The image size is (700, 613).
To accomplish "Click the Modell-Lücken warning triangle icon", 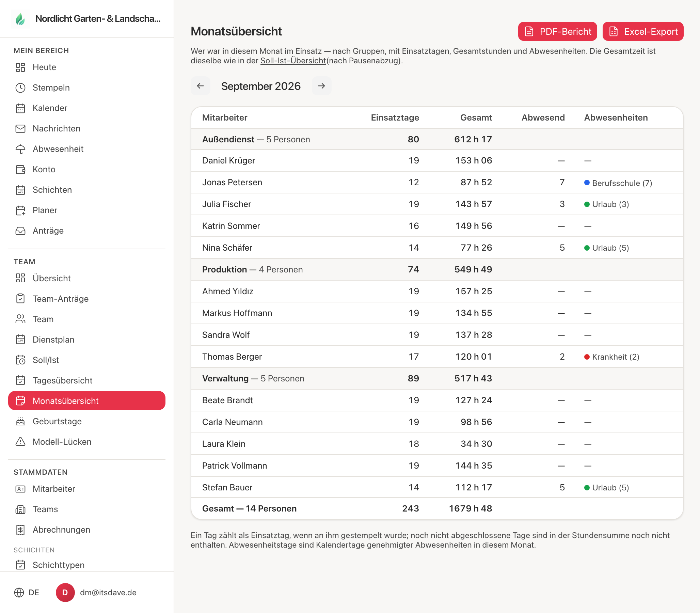I will click(x=20, y=442).
